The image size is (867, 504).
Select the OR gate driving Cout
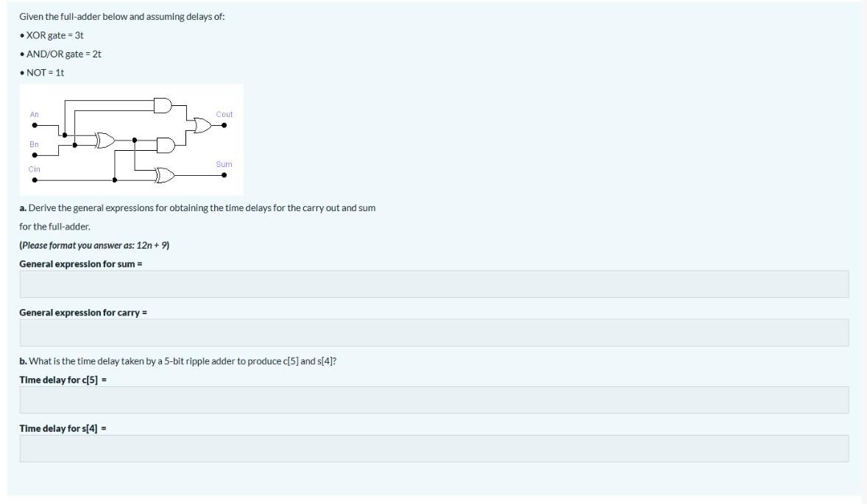point(202,125)
